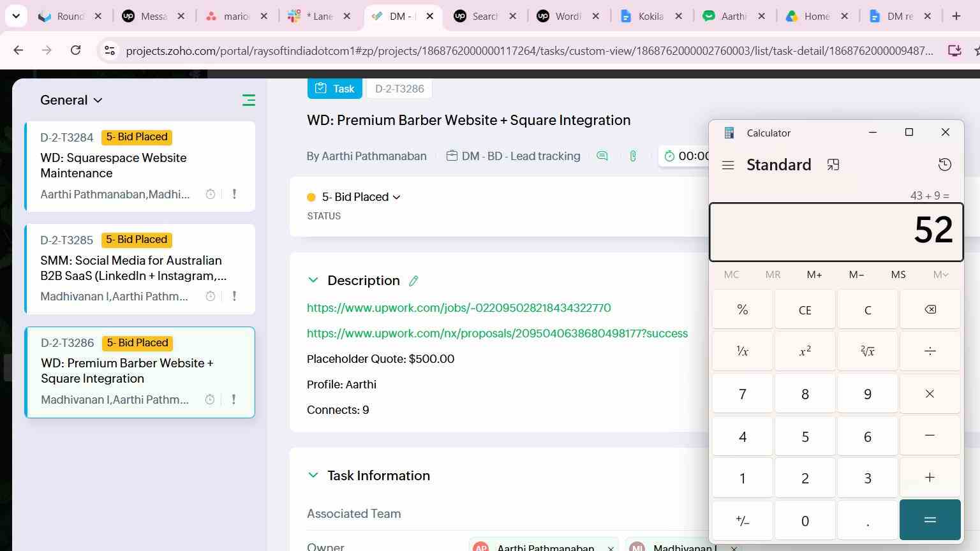Change the 5- Bid Placed status dropdown
Screen dimensions: 980x551
[x=361, y=197]
